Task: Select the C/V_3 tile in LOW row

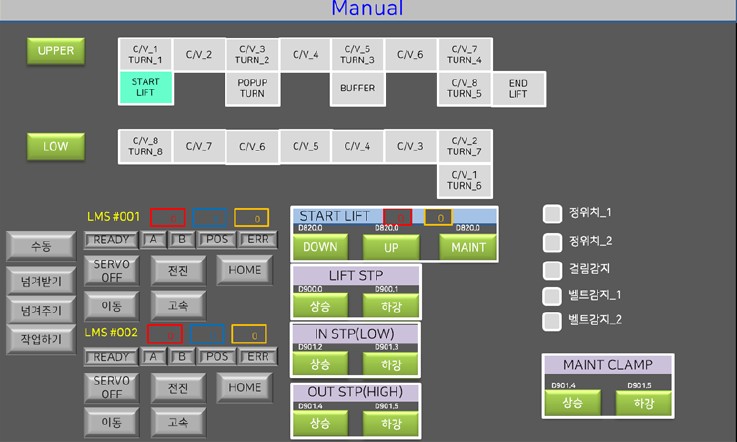Action: [x=410, y=146]
